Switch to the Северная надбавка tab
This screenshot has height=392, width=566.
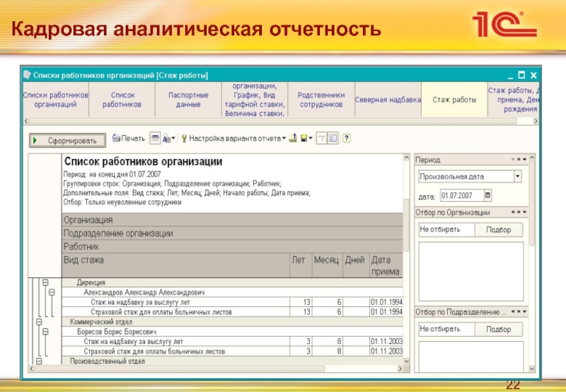pyautogui.click(x=388, y=100)
